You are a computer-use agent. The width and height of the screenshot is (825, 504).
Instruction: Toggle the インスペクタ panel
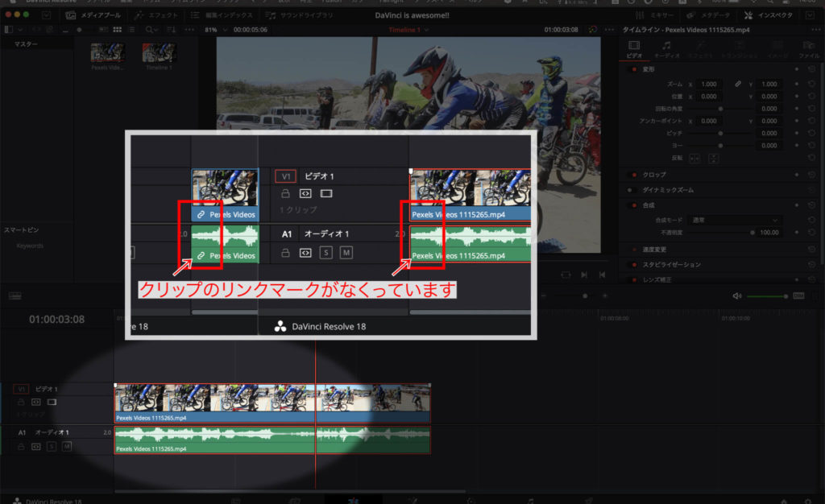(x=768, y=15)
